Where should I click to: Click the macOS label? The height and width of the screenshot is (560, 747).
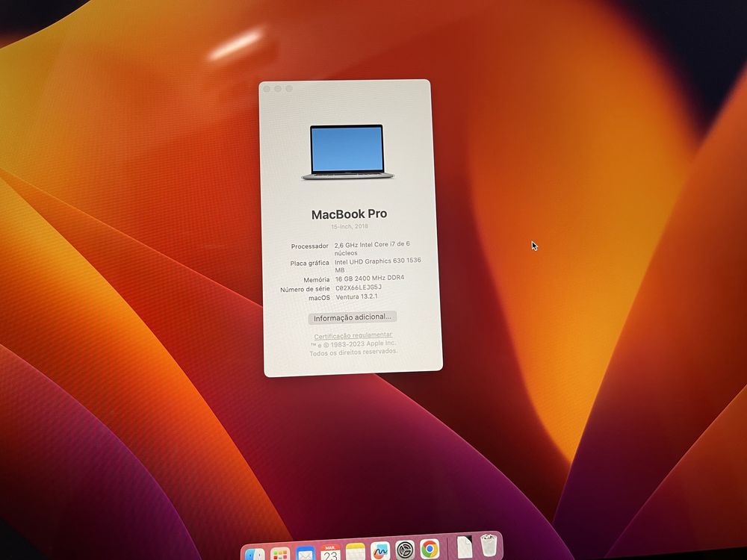(x=319, y=298)
